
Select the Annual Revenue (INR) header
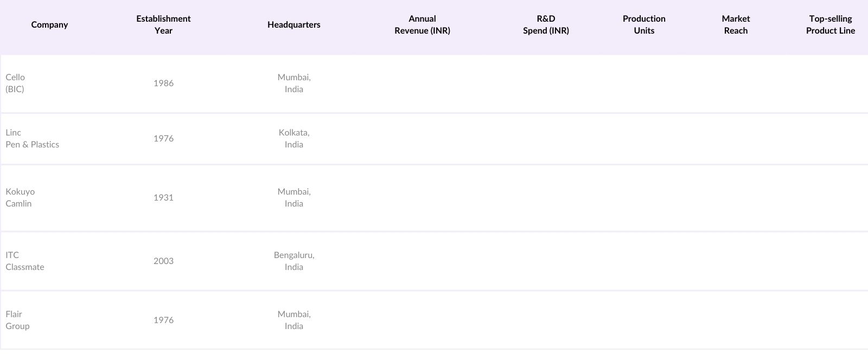[x=422, y=25]
